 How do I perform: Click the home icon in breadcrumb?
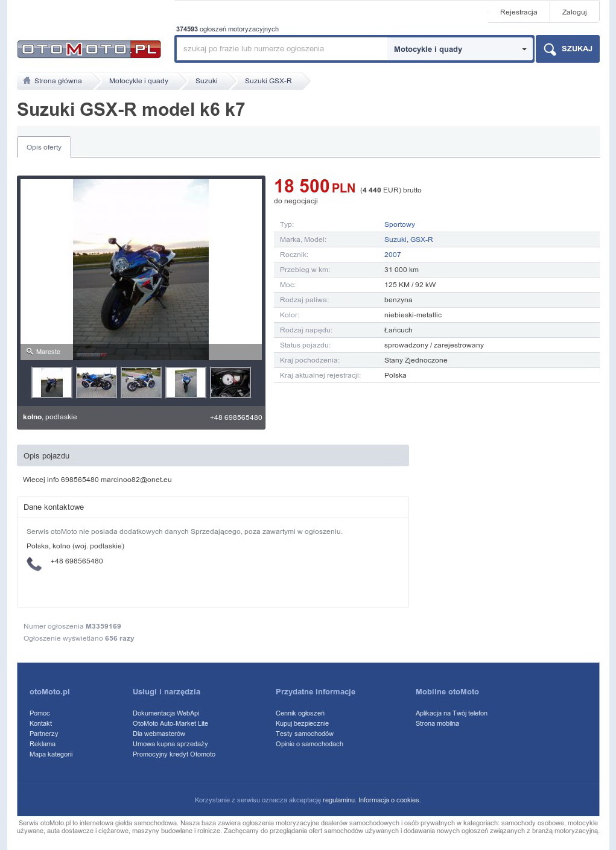click(27, 81)
